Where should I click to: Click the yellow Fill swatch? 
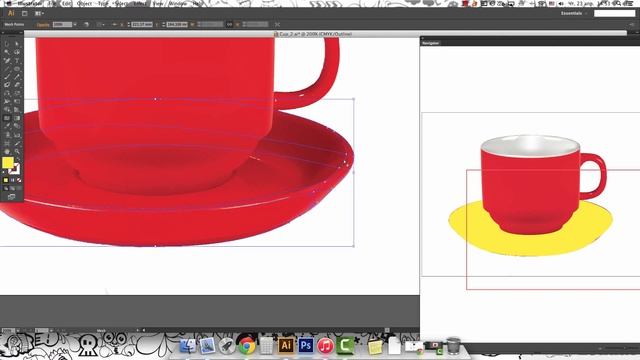point(7,162)
